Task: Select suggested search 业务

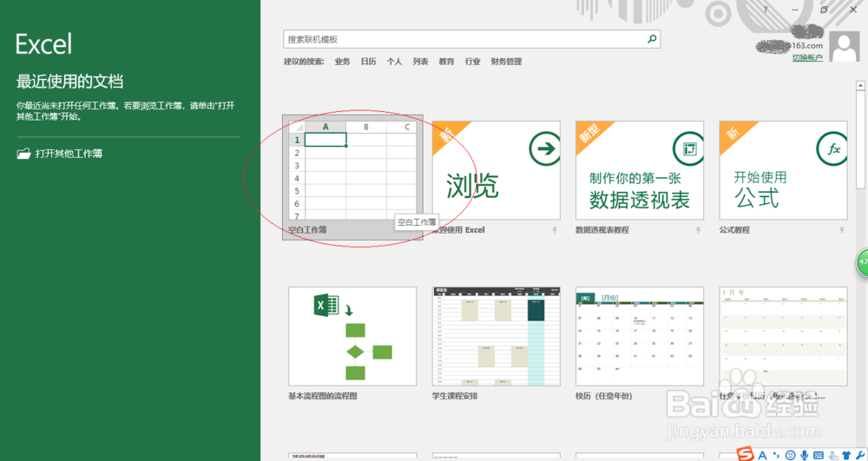Action: point(342,62)
